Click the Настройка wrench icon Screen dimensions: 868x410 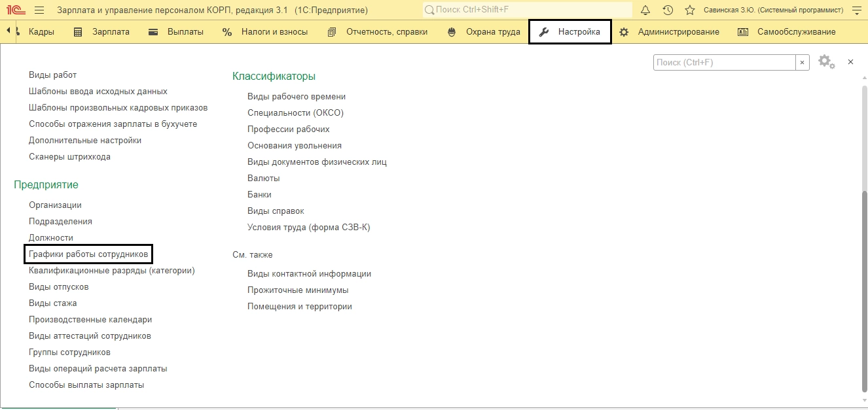click(543, 32)
